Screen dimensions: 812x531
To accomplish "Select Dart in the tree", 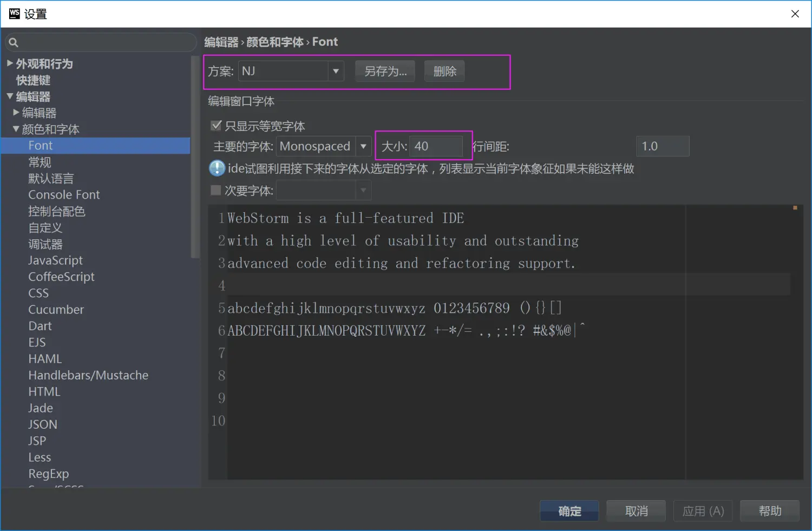I will (x=40, y=326).
